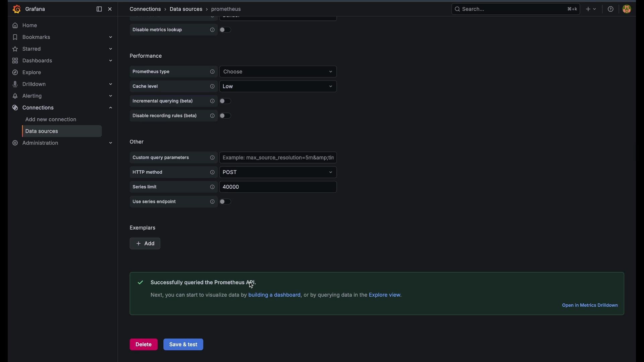Select Add new connection menu item
This screenshot has height=362, width=644.
point(51,120)
